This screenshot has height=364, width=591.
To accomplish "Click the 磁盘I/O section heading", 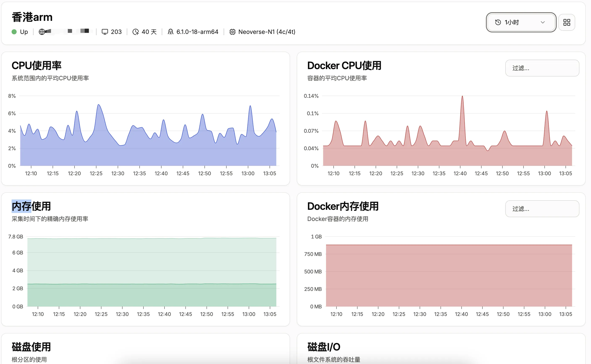I will (x=324, y=347).
